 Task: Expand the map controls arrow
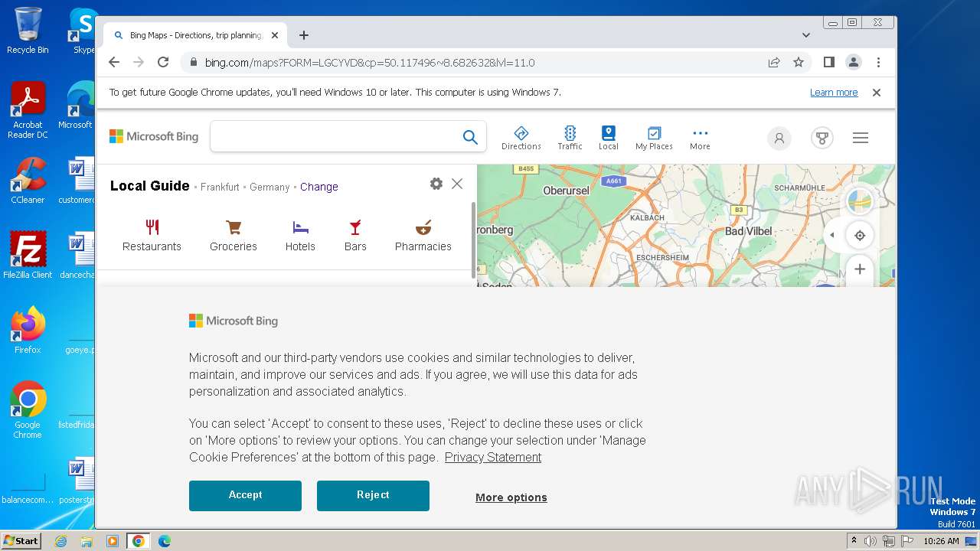coord(831,235)
